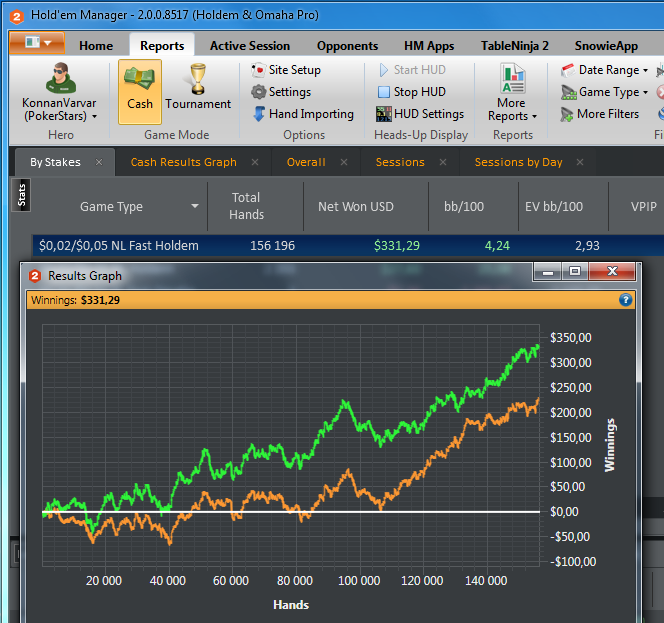Click the $350,00 axis label
This screenshot has height=623, width=664.
point(570,338)
